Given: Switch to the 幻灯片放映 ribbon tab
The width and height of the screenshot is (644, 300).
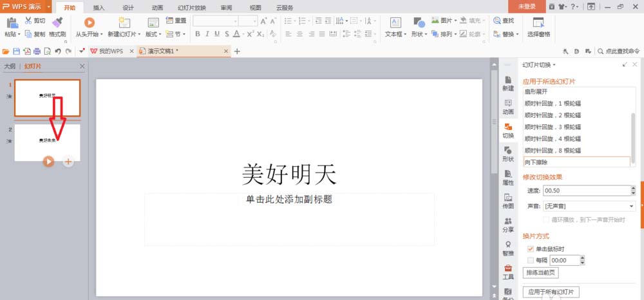Looking at the screenshot, I should 192,8.
